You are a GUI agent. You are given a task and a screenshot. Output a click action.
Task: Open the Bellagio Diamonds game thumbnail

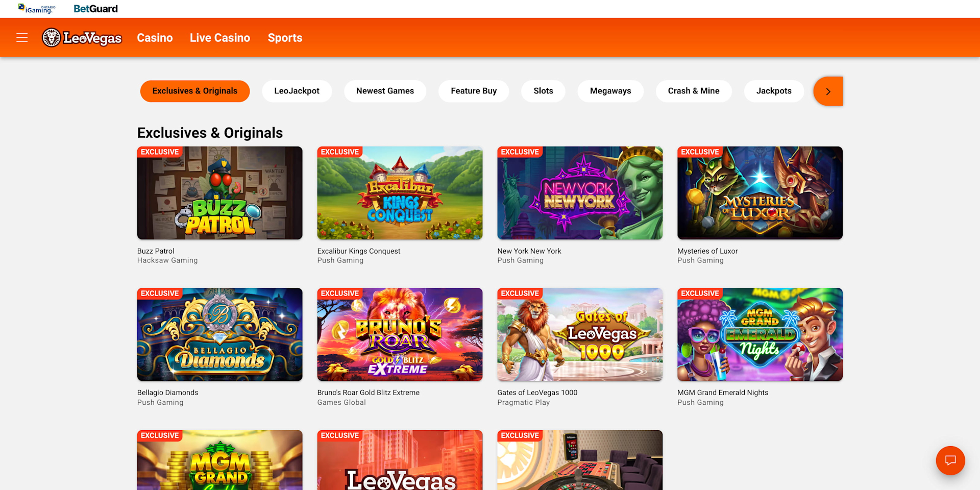click(x=220, y=334)
